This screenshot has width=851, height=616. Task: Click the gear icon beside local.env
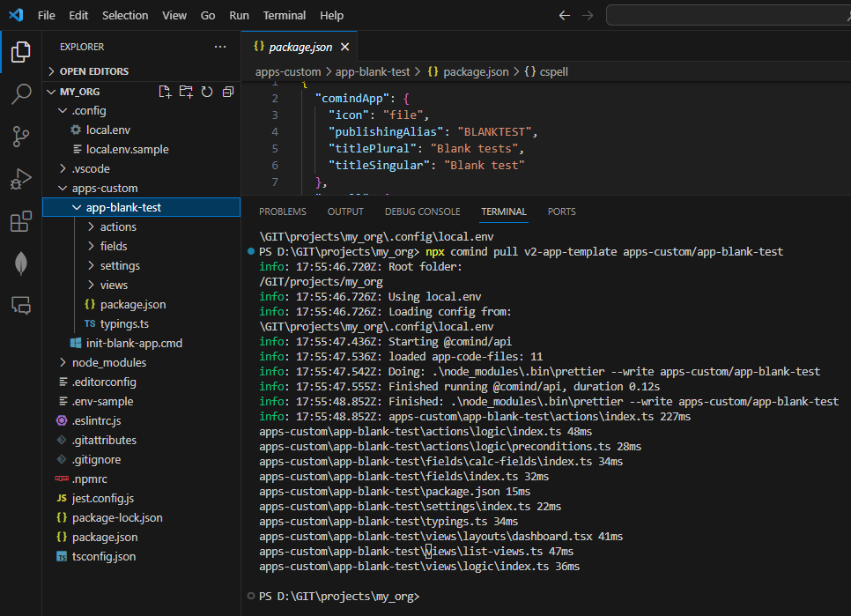click(x=76, y=130)
